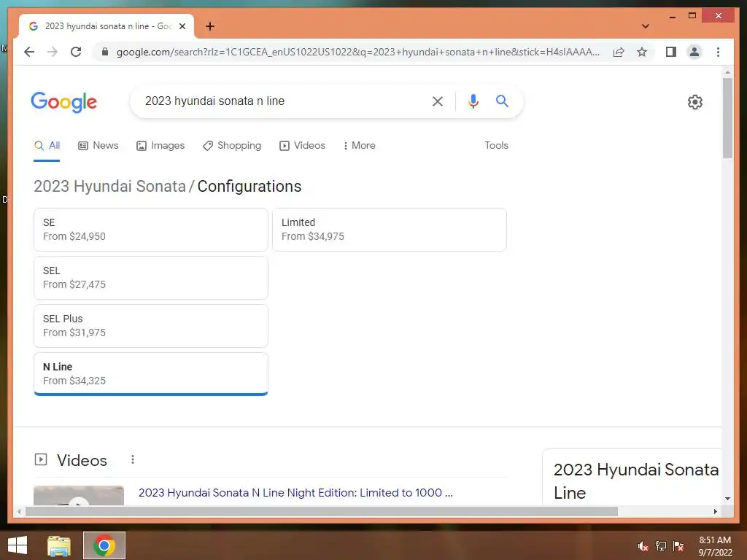Click the 2023 Hyundai Sonata breadcrumb
Screen dimensions: 747x560
(109, 186)
